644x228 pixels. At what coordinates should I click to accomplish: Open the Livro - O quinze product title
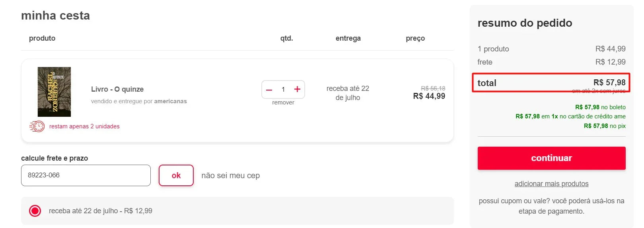click(117, 89)
